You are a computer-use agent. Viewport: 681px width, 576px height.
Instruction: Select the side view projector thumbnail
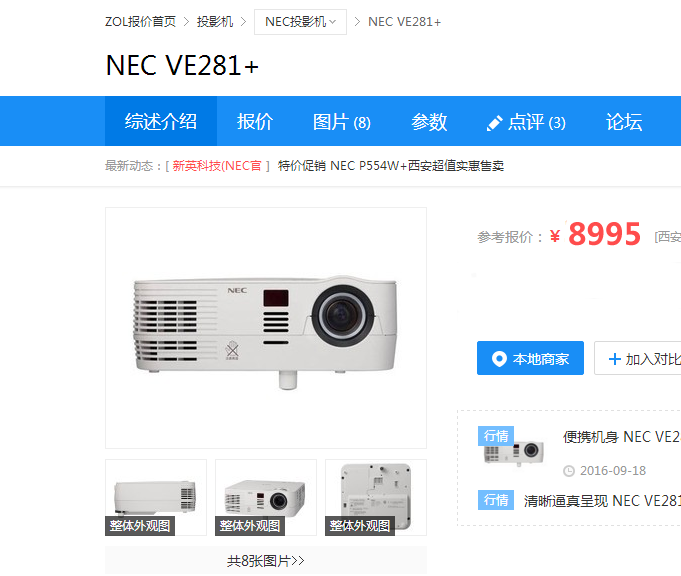point(156,497)
